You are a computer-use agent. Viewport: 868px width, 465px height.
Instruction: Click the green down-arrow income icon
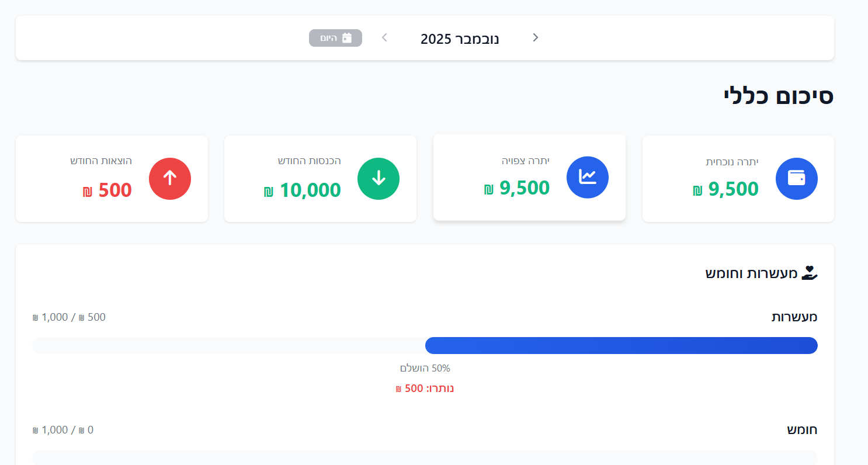click(x=379, y=178)
